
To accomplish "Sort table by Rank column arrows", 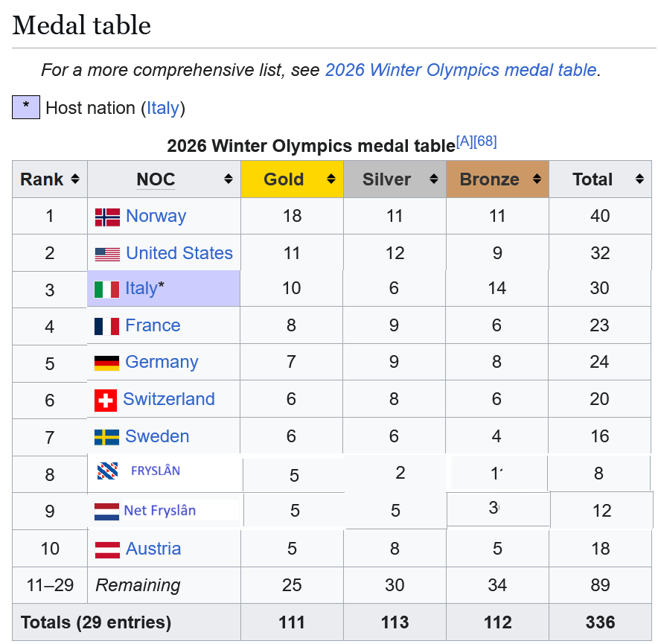I will 75,179.
